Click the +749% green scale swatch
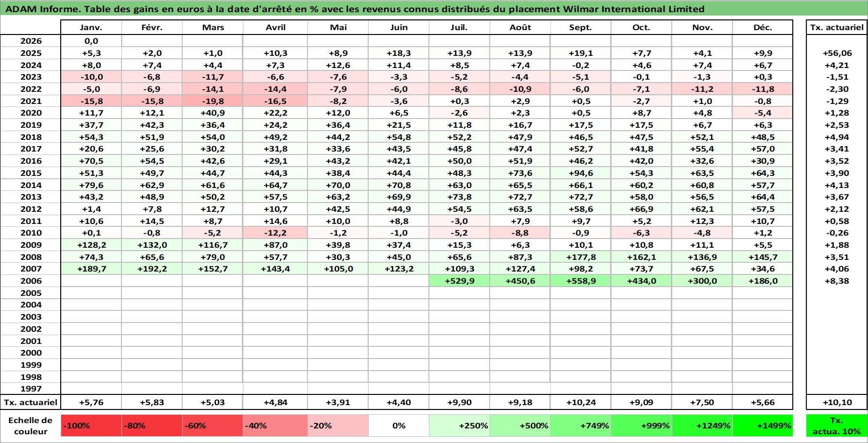The width and height of the screenshot is (868, 443). point(581,426)
